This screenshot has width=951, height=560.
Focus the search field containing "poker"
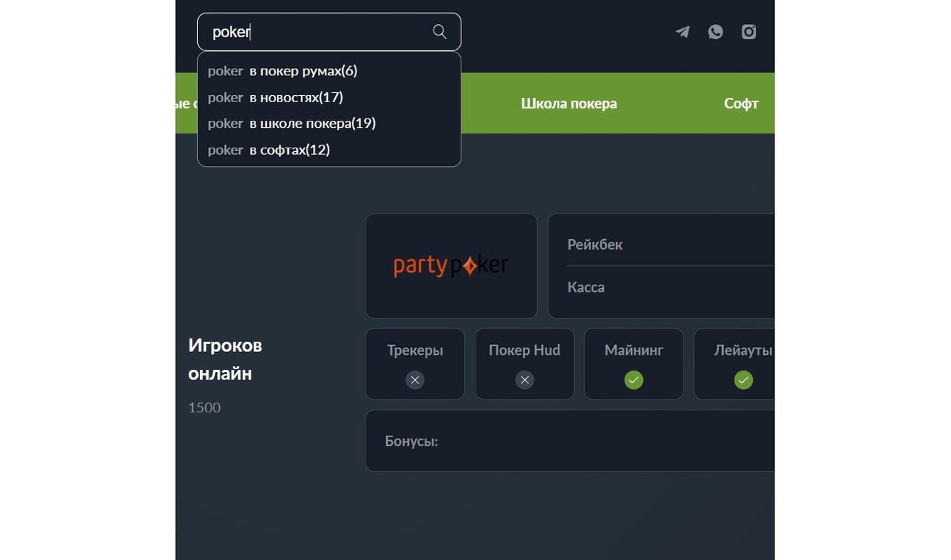click(x=319, y=32)
